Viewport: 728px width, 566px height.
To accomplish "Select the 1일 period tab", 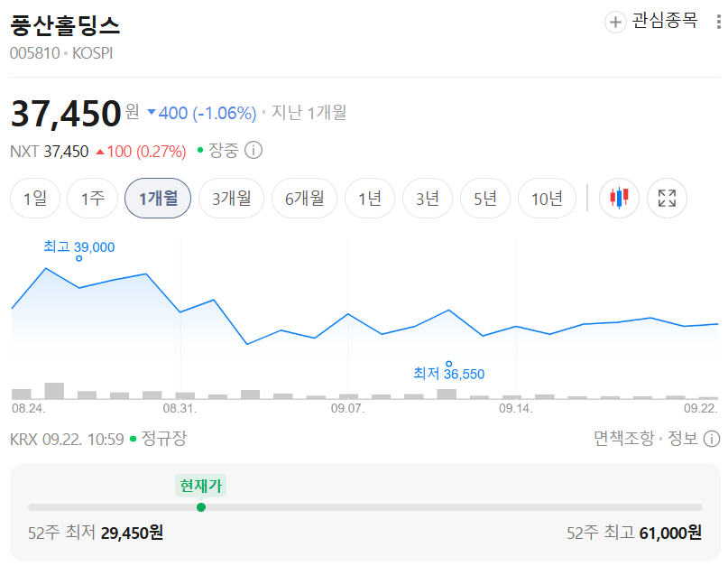I will 35,199.
